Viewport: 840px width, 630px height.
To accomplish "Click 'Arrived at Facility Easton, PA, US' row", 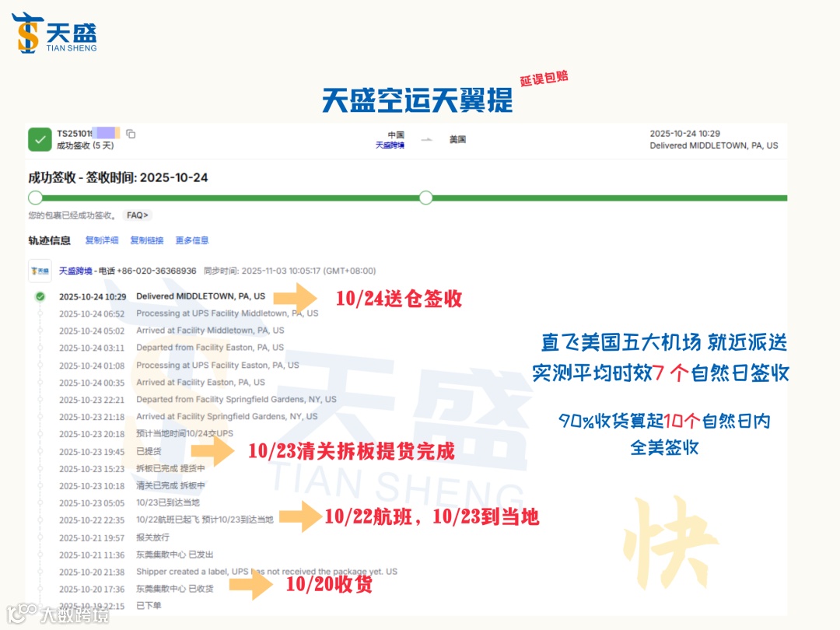I will 162,383.
